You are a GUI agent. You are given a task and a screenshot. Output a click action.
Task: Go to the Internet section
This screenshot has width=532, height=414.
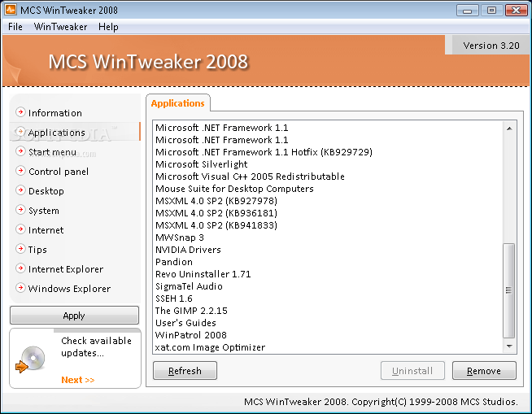46,230
